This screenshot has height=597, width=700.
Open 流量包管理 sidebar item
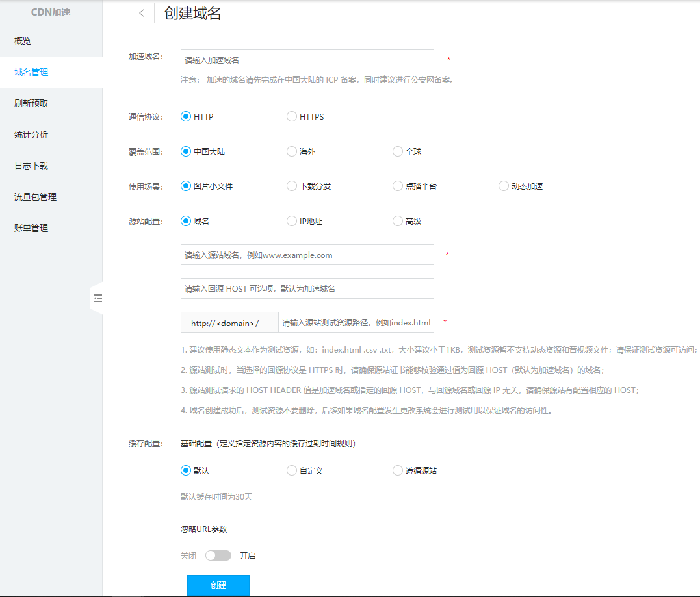click(x=35, y=197)
